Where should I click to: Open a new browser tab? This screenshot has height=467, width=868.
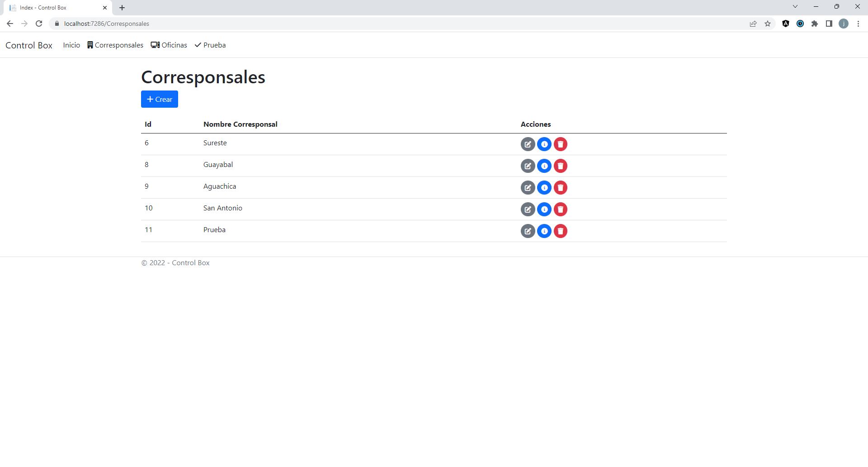122,8
